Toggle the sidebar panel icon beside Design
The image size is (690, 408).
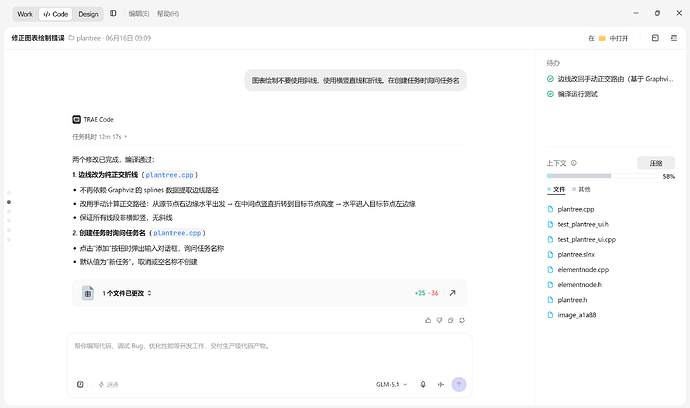click(x=113, y=14)
